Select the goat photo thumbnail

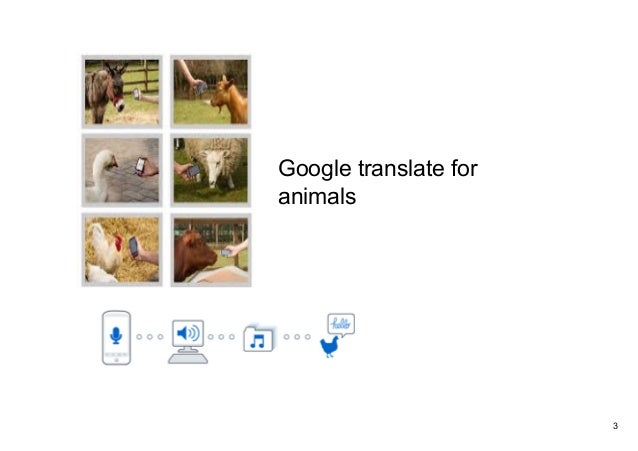click(x=211, y=92)
